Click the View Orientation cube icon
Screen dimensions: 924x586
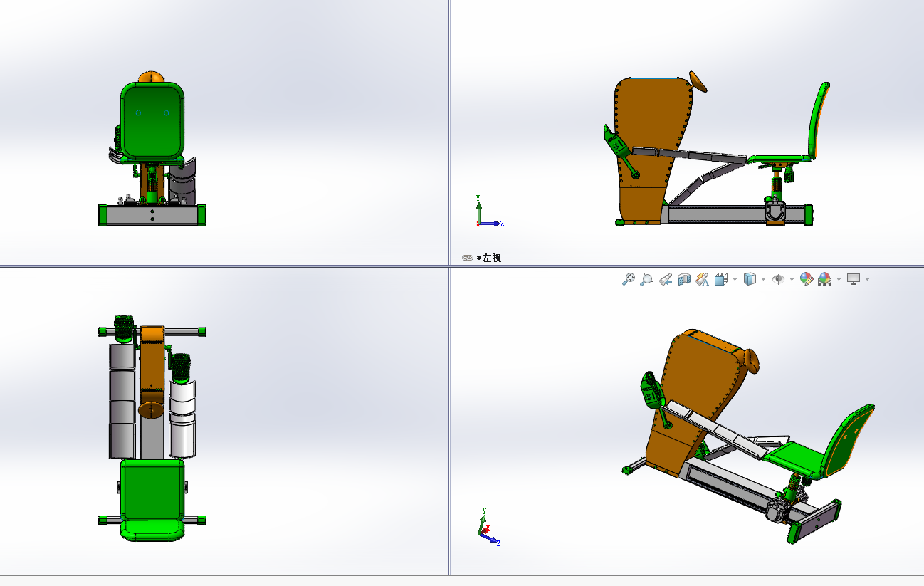[x=721, y=279]
